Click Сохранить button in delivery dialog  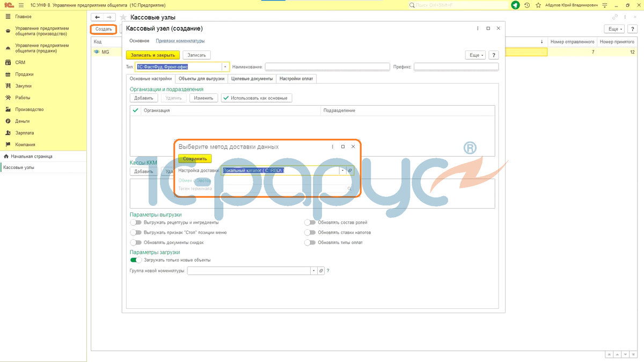click(x=195, y=159)
